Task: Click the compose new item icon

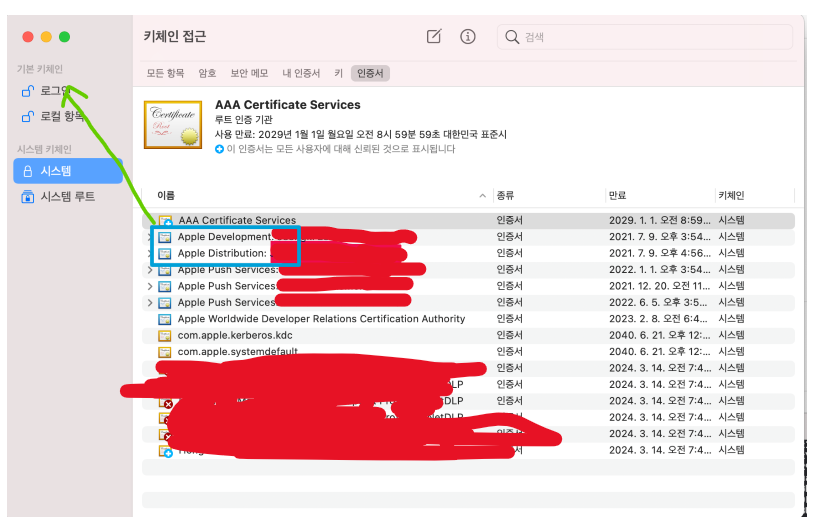Action: (434, 36)
